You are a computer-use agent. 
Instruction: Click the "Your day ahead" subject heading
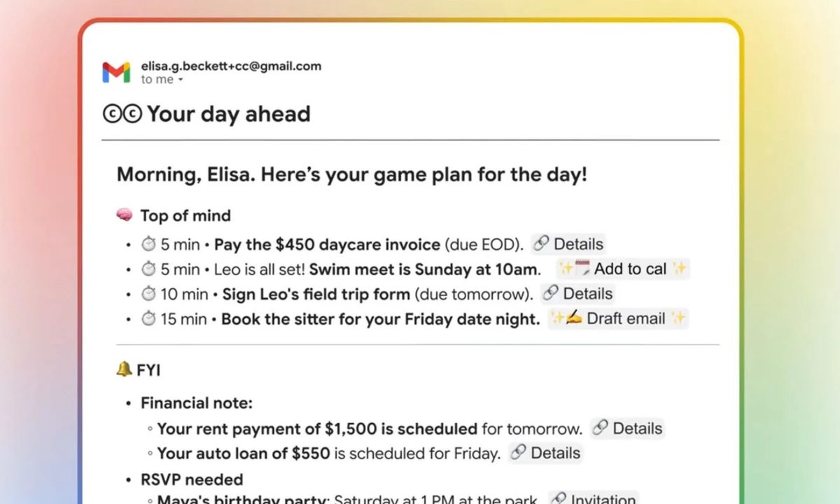coord(228,114)
